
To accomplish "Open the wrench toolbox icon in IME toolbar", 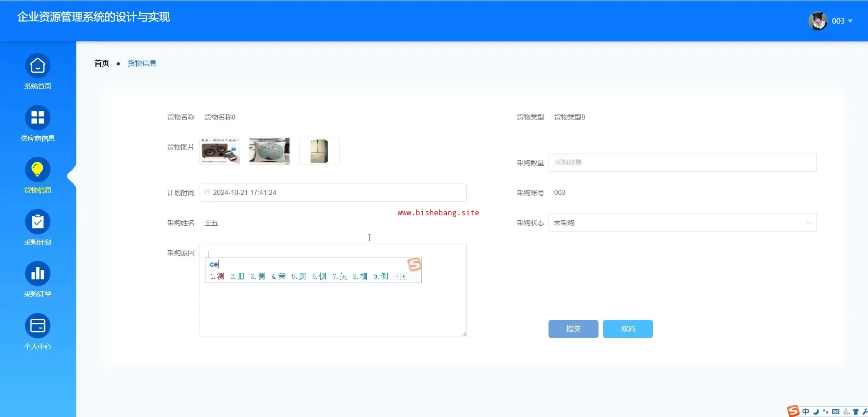I will (x=864, y=412).
